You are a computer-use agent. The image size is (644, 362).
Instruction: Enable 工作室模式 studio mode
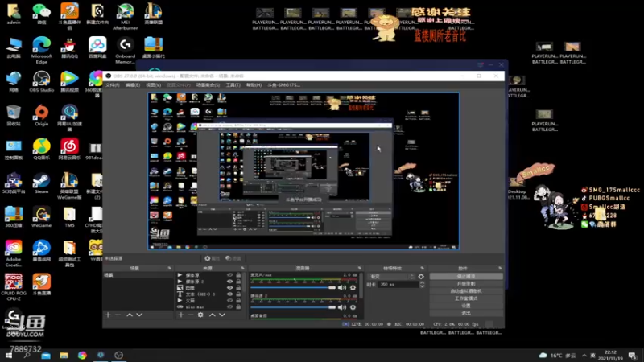click(466, 298)
